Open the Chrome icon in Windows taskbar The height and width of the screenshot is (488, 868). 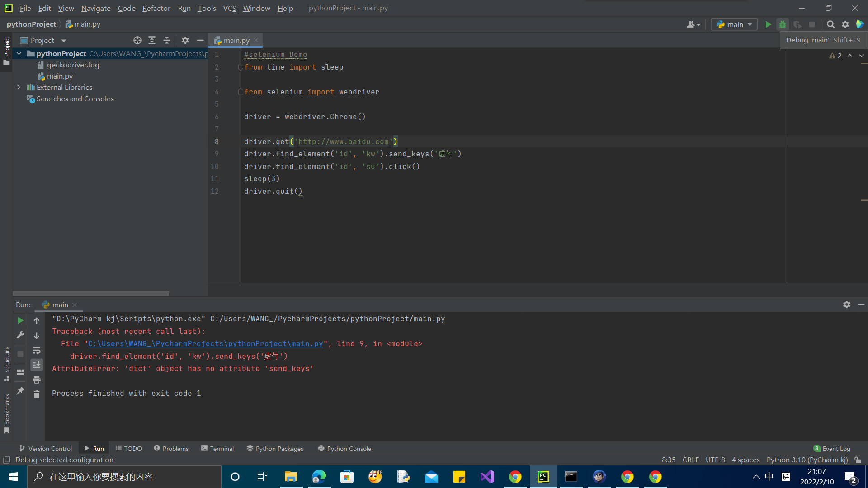(515, 477)
